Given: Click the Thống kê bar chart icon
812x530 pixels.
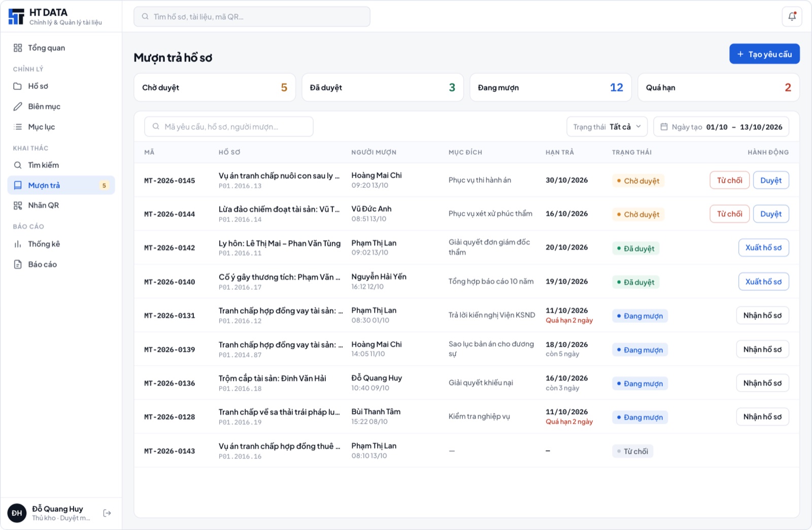Looking at the screenshot, I should (x=18, y=244).
